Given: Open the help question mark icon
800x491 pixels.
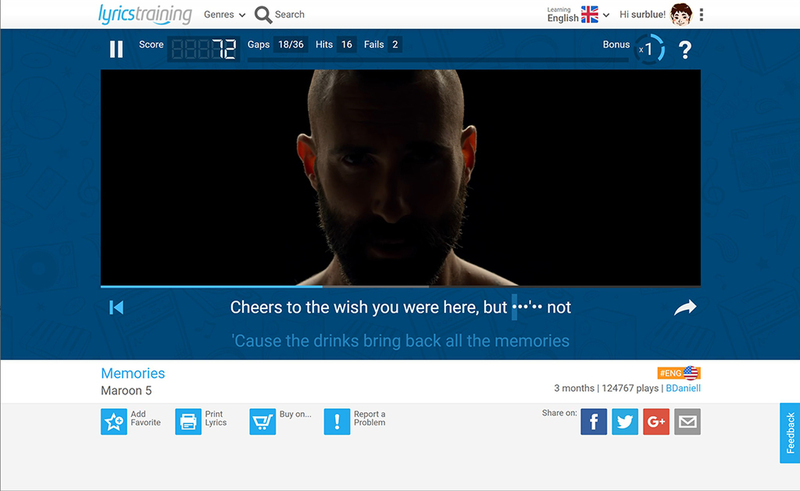Looking at the screenshot, I should pos(685,50).
